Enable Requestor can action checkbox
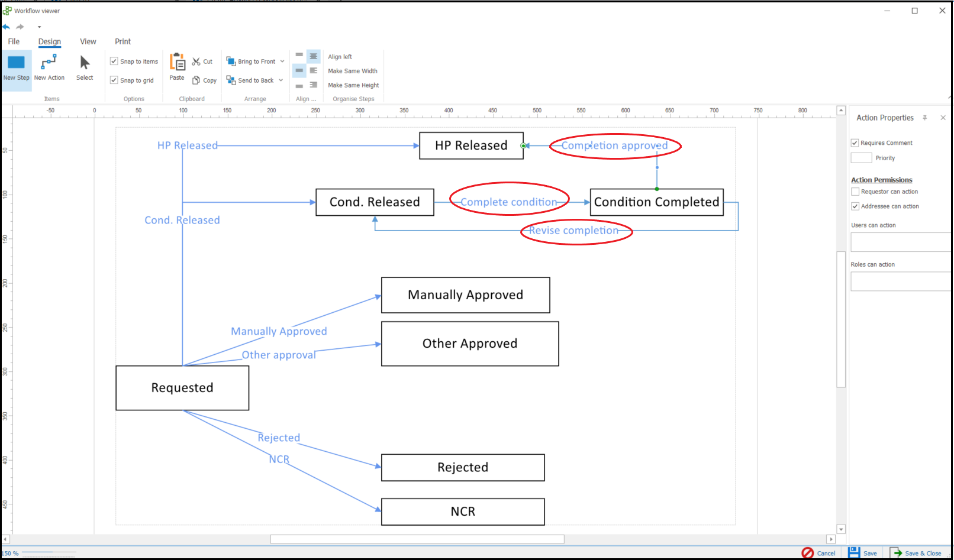 click(x=855, y=192)
